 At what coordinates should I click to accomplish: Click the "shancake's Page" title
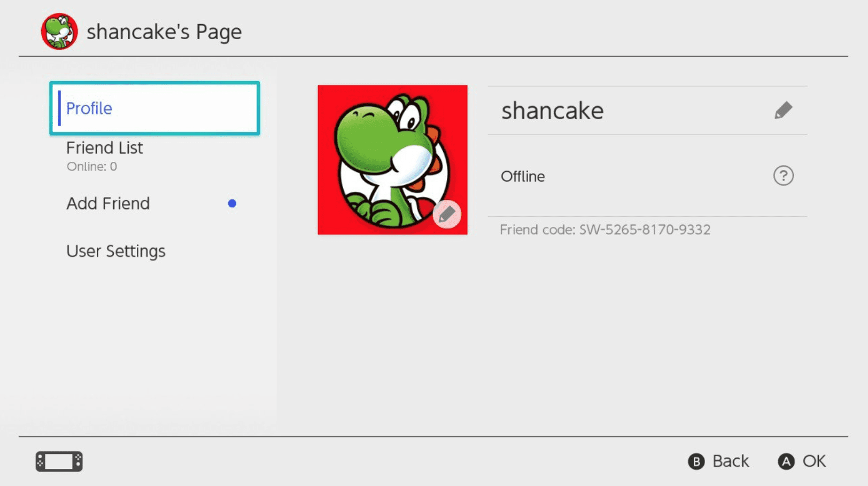click(x=164, y=32)
